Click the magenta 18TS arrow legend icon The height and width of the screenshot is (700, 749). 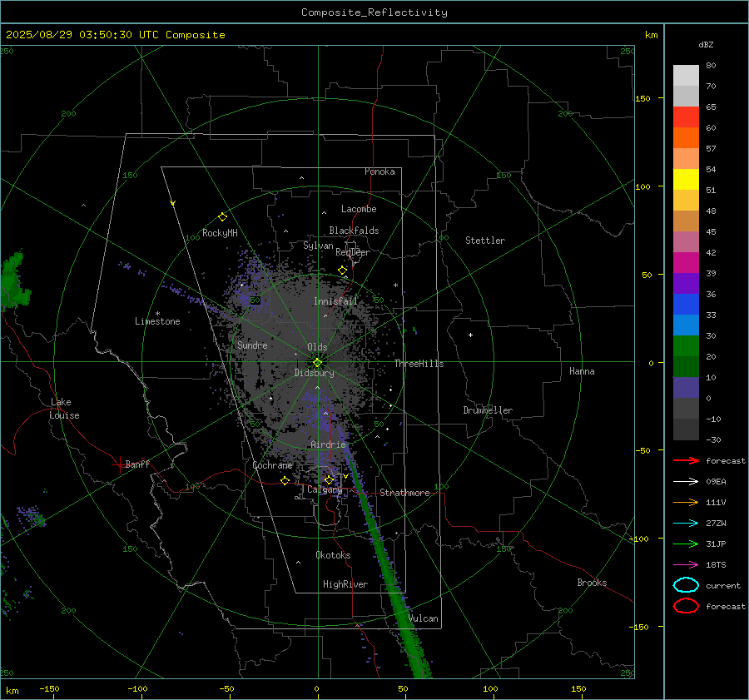tap(686, 565)
